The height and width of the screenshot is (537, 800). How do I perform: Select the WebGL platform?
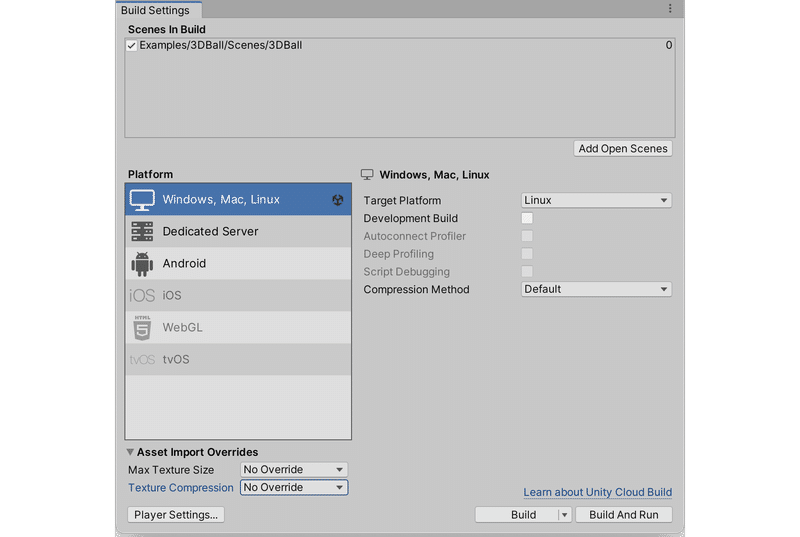click(238, 327)
